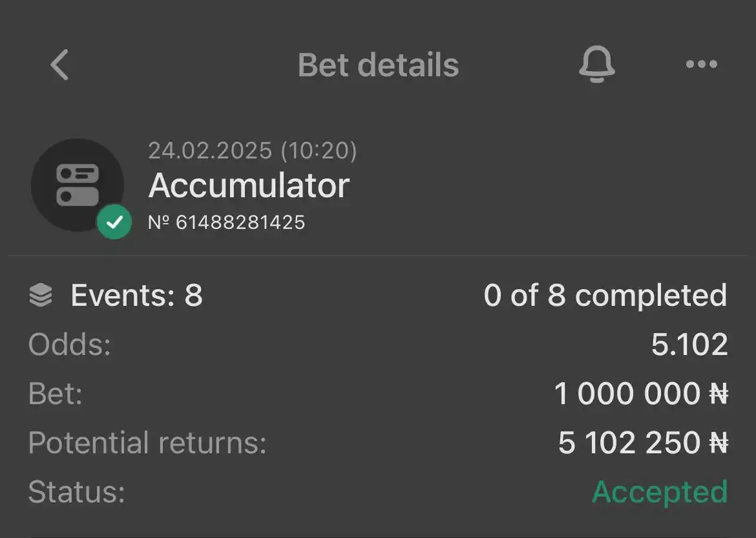This screenshot has height=538, width=756.
Task: Select the bet amount 1 000 000 ₦
Action: (641, 394)
